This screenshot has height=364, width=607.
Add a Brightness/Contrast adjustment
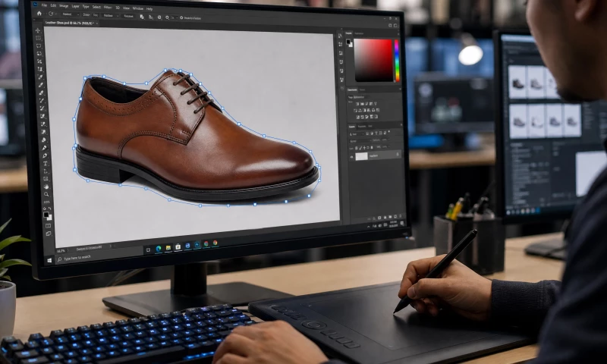tap(357, 104)
